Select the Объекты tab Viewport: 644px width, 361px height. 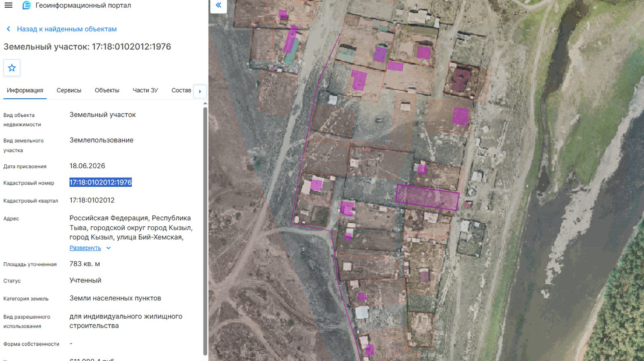pos(107,91)
